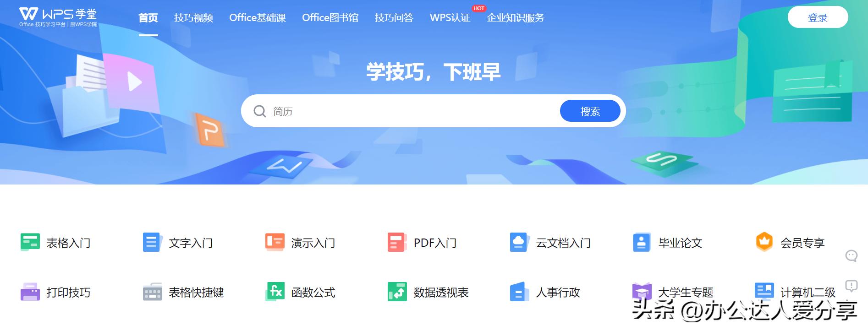Open the 技巧问答 nav item
Screen dimensions: 868x331
pyautogui.click(x=394, y=18)
